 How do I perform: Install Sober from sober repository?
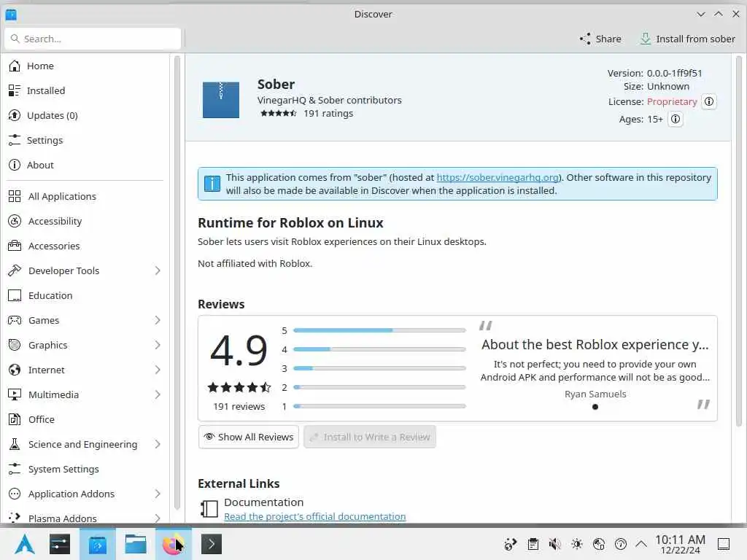point(687,39)
